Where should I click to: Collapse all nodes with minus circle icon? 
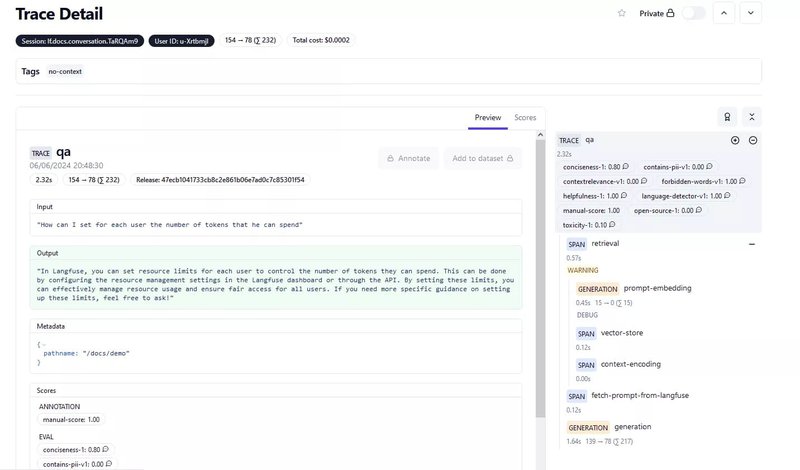tap(753, 140)
